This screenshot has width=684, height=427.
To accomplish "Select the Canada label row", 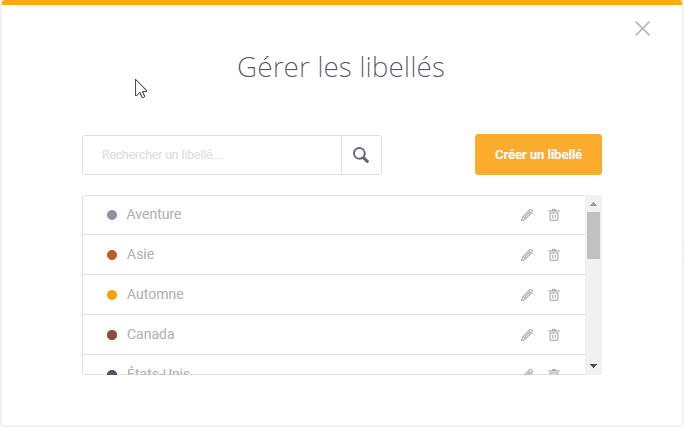I will tap(300, 335).
